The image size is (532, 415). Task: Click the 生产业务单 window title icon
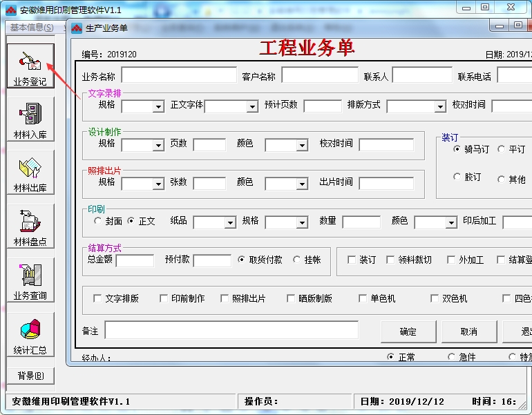(x=77, y=28)
